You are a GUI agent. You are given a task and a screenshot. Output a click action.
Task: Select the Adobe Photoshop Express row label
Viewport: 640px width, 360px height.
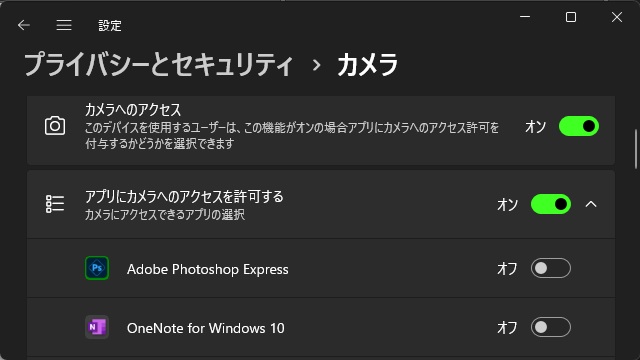click(207, 269)
